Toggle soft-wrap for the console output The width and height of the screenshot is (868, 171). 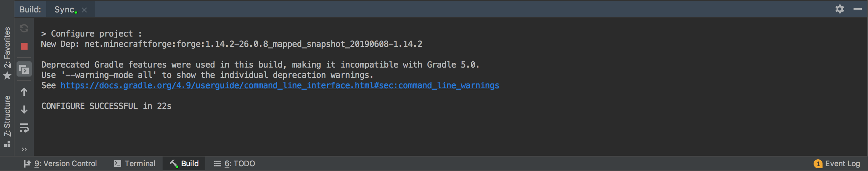pos(24,128)
